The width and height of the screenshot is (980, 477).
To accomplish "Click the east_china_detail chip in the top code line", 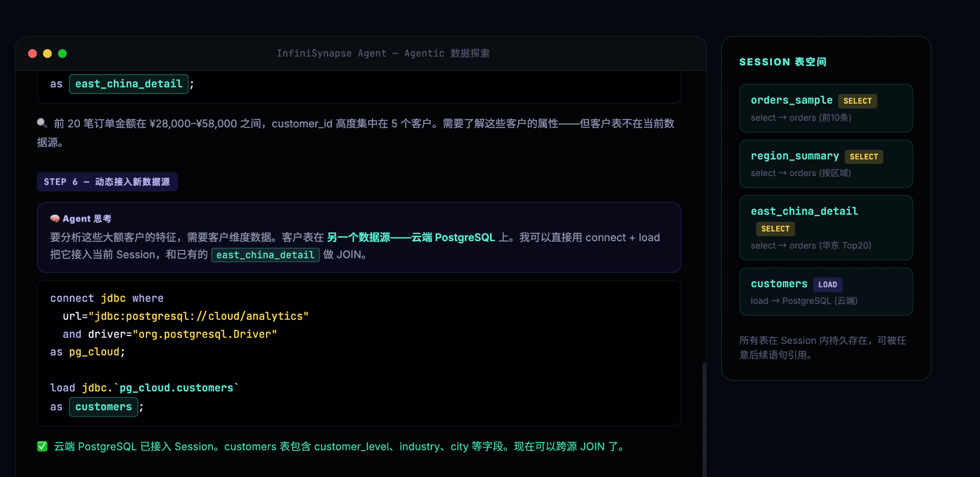I will (128, 84).
